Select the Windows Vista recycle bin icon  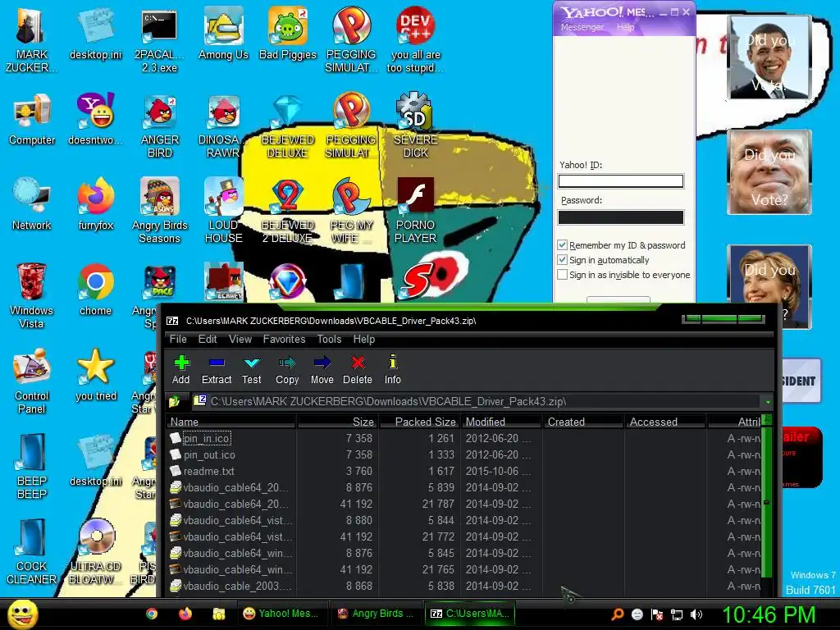pyautogui.click(x=31, y=295)
